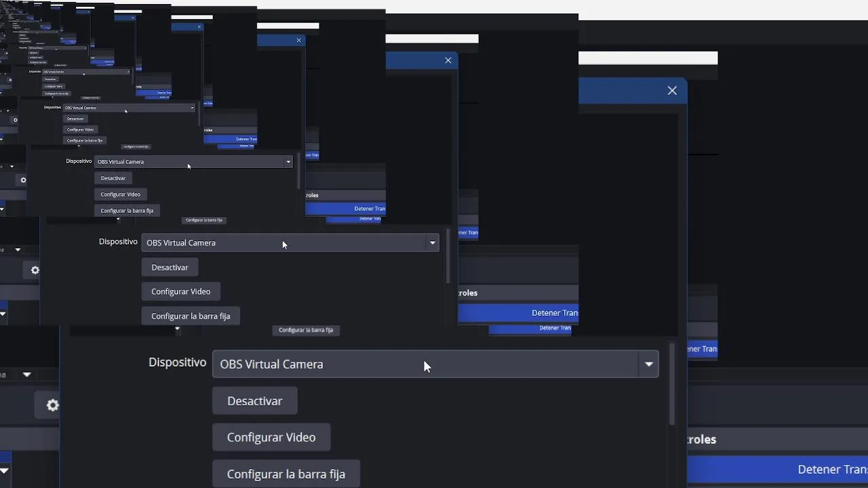868x488 pixels.
Task: Open the largest OBS Virtual Camera device dropdown
Action: [435, 364]
